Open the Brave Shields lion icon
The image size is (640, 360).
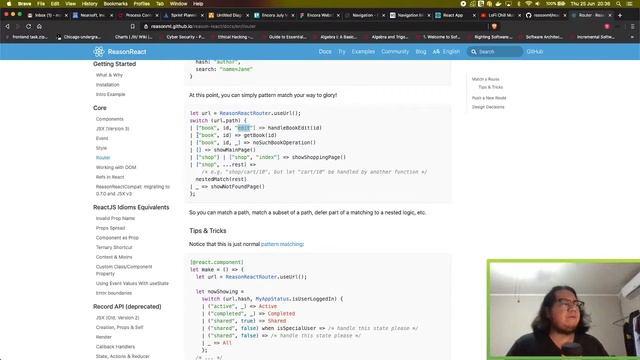[x=494, y=27]
